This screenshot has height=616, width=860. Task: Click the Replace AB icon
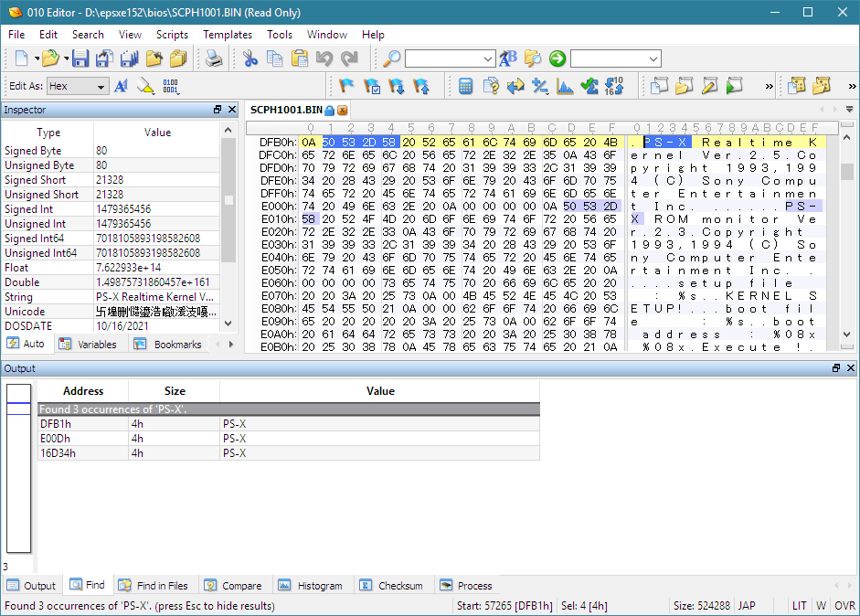click(508, 58)
